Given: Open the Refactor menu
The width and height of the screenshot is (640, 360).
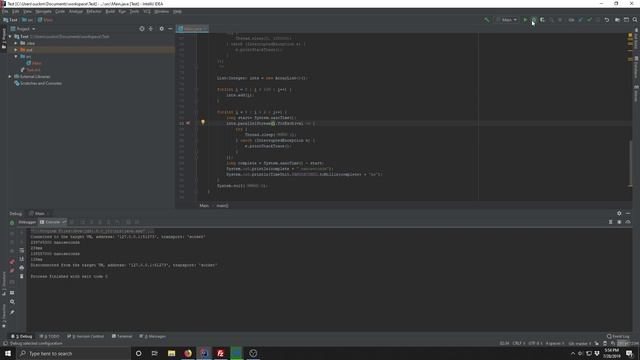Looking at the screenshot, I should click(x=94, y=11).
